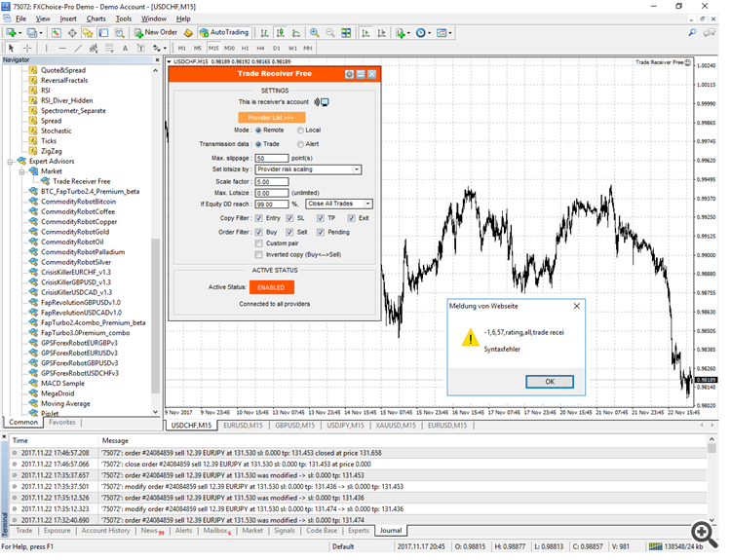Click the Market Watch toolbar icon
The height and width of the screenshot is (560, 731).
pyautogui.click(x=57, y=33)
